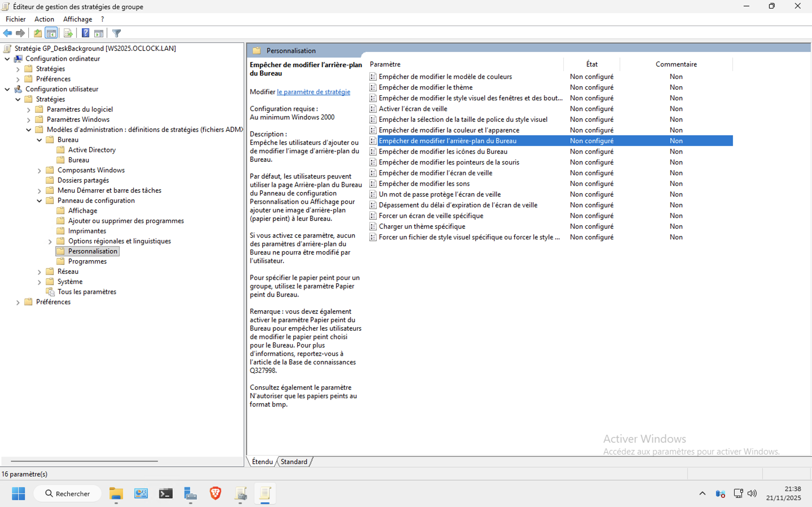Open the Brave browser from the taskbar

point(215,493)
